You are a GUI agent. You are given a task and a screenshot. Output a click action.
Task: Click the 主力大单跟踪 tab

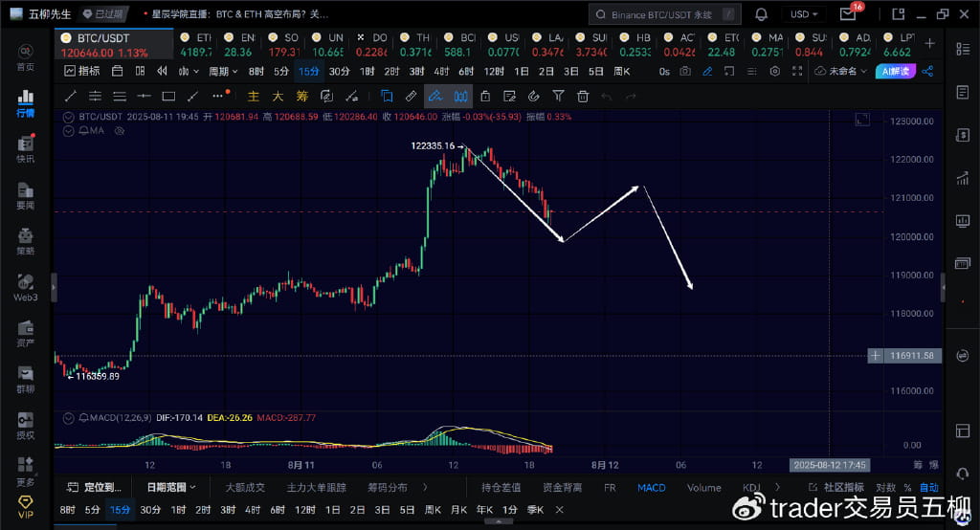(316, 488)
